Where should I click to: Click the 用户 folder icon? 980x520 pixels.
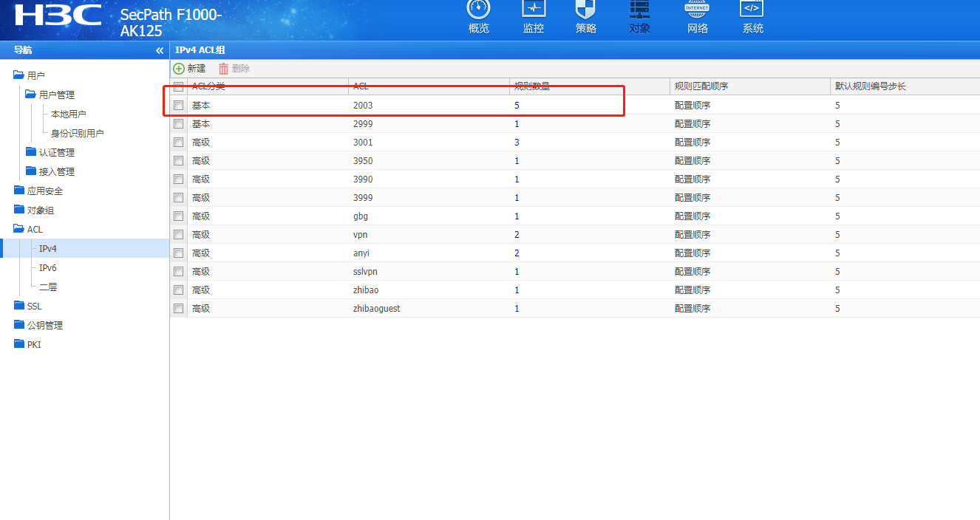pos(18,75)
